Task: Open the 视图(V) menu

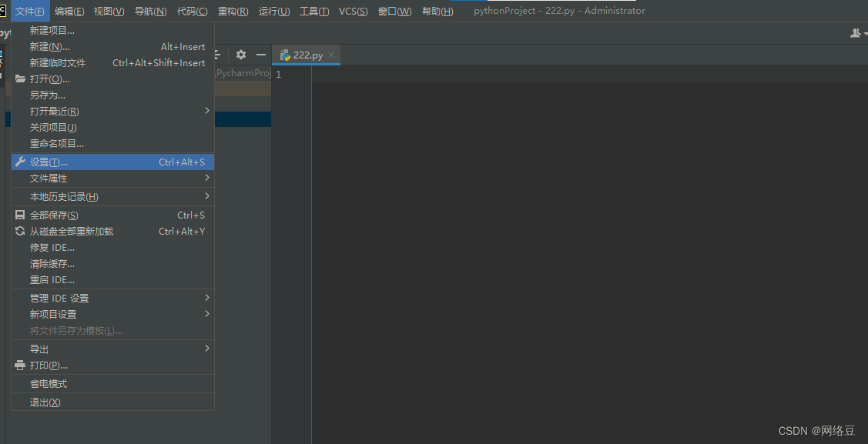Action: click(x=109, y=11)
